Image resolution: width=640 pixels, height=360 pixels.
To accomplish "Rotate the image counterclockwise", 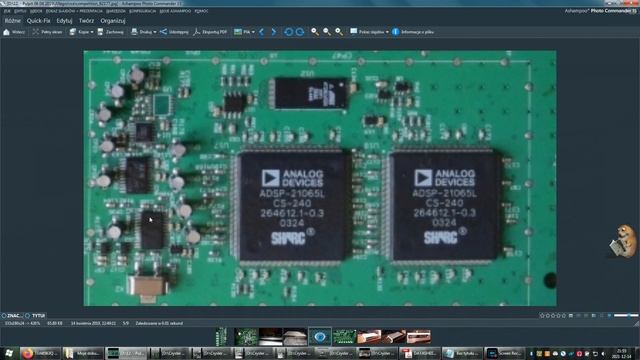I will 288,32.
